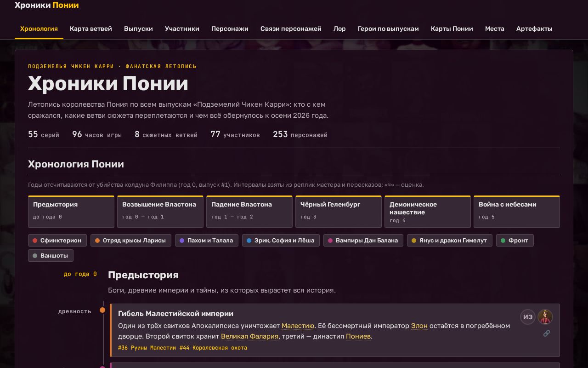Follow the Малестию lore link
This screenshot has height=368, width=588.
pyautogui.click(x=298, y=326)
